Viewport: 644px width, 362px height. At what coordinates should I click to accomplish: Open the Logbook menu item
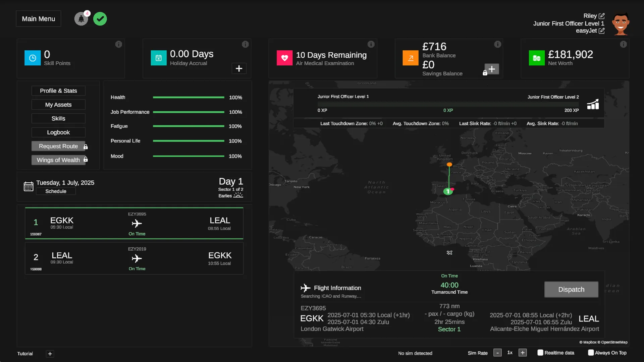click(58, 132)
